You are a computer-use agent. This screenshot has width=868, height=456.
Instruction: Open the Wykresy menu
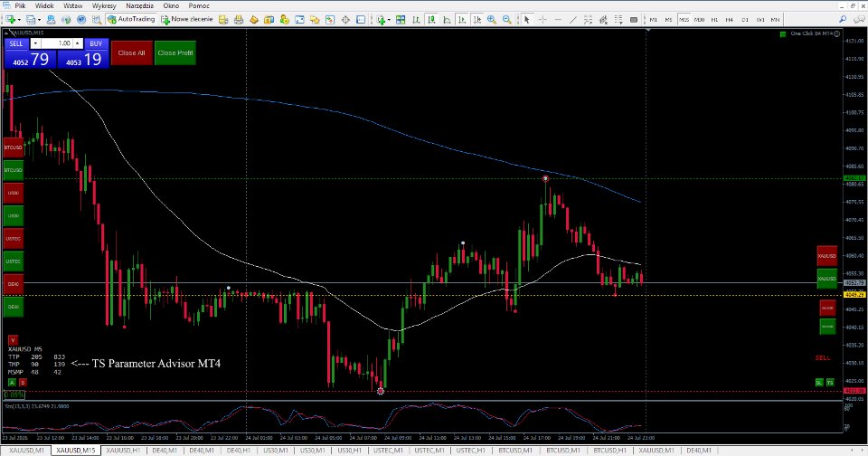click(104, 5)
